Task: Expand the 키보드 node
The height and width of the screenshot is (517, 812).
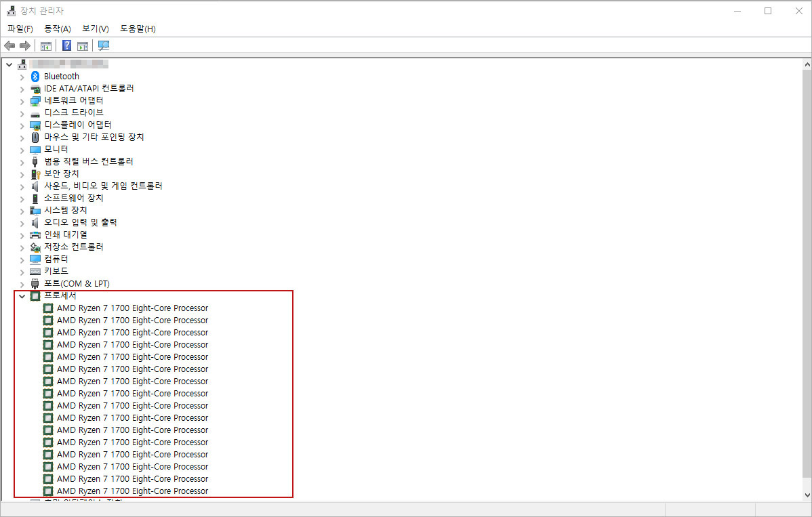Action: pos(22,272)
